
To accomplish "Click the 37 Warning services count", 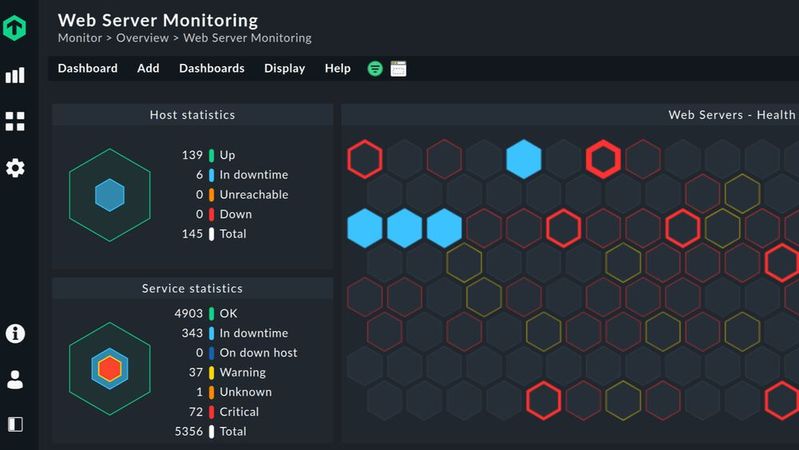I will pos(196,373).
